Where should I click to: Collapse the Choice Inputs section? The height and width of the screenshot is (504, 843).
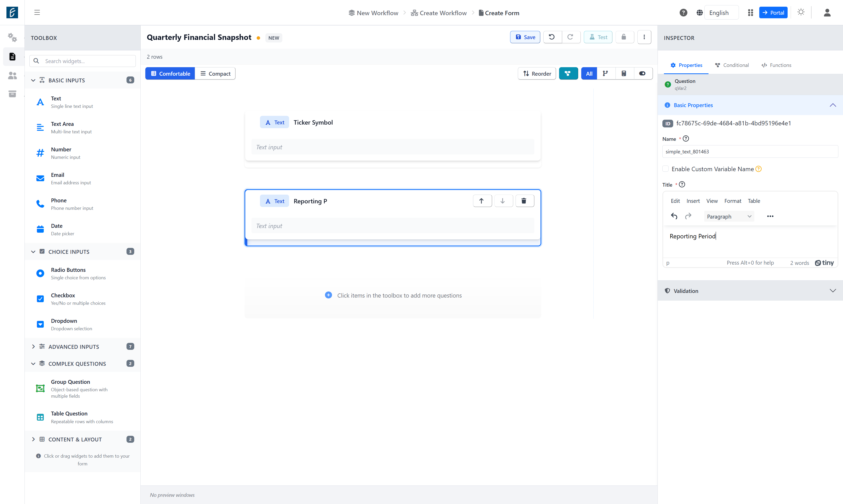pyautogui.click(x=83, y=252)
